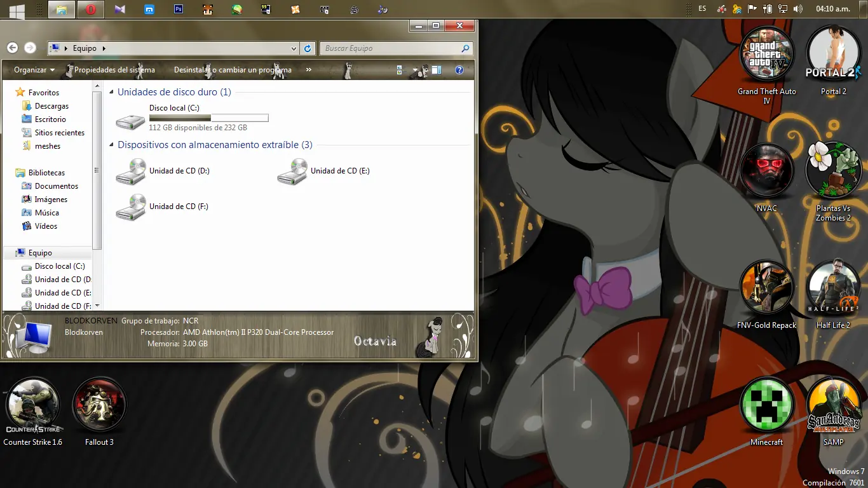Select Disco local (C:) drive in main pane

pos(193,118)
